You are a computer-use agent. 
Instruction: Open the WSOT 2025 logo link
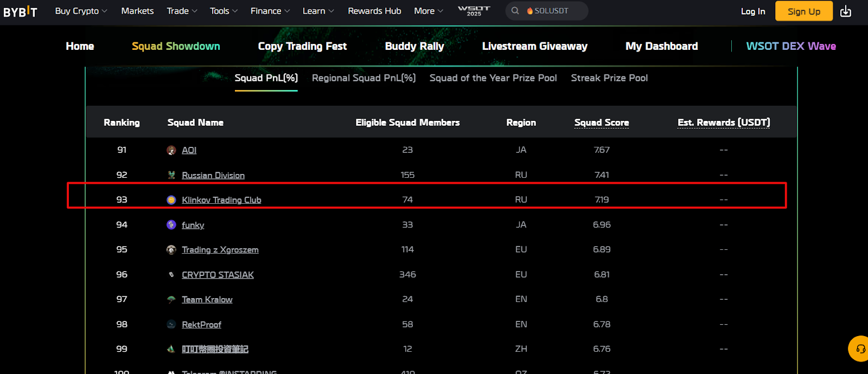(x=474, y=11)
